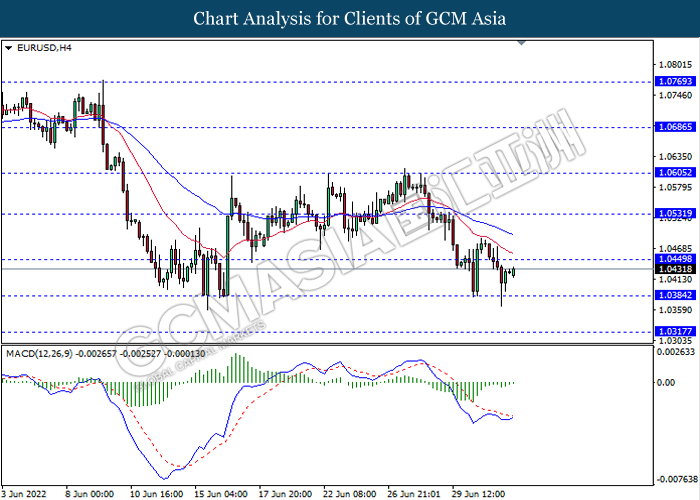Click the 8 Jun 00:00 time label
Viewport: 700px width, 500px height.
point(90,494)
